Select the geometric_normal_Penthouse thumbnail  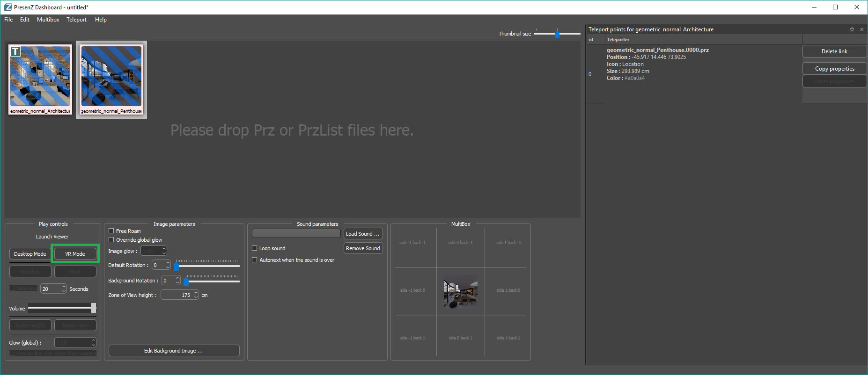point(111,79)
